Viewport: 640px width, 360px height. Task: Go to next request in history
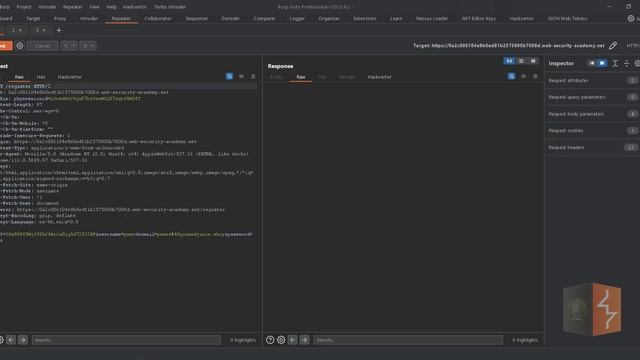pos(84,46)
